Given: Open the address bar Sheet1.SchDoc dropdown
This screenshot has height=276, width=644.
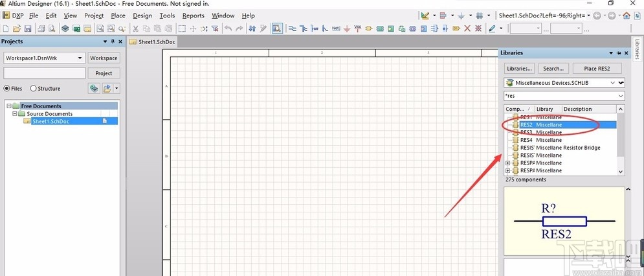Looking at the screenshot, I should 589,16.
